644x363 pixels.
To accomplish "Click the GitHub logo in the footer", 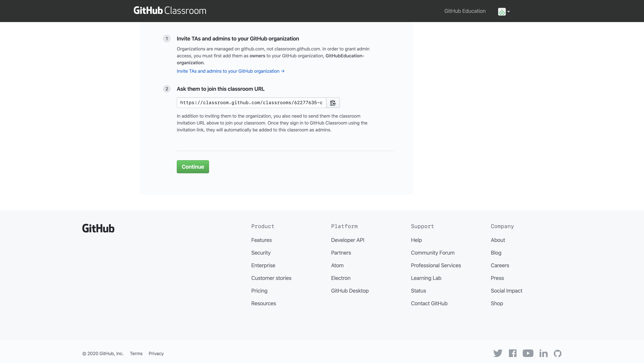I will point(98,228).
